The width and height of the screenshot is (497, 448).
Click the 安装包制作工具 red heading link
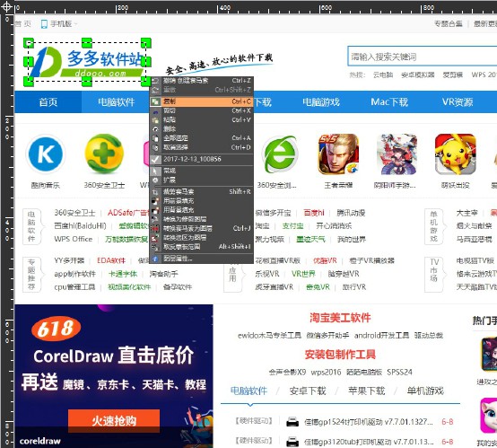coord(340,355)
